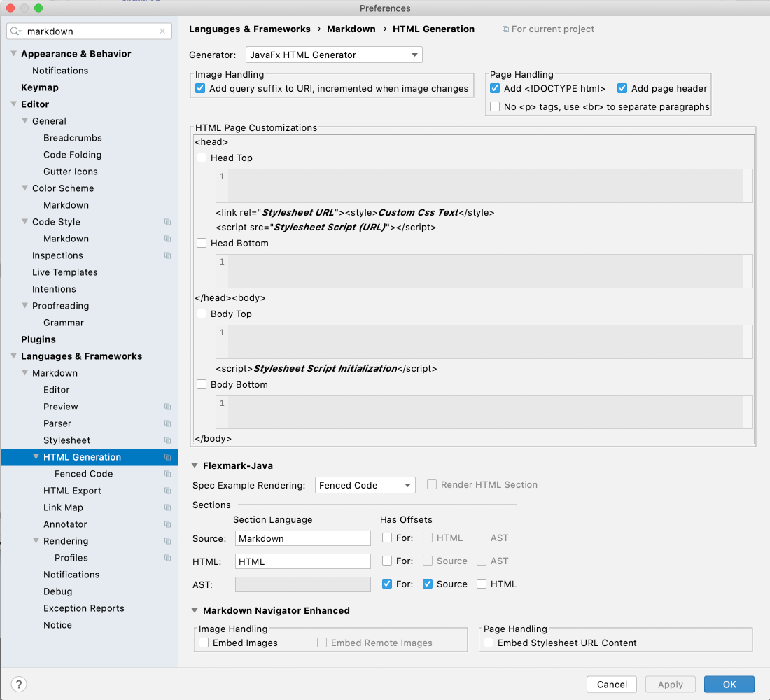Collapse Markdown Navigator Enhanced section

(x=195, y=610)
